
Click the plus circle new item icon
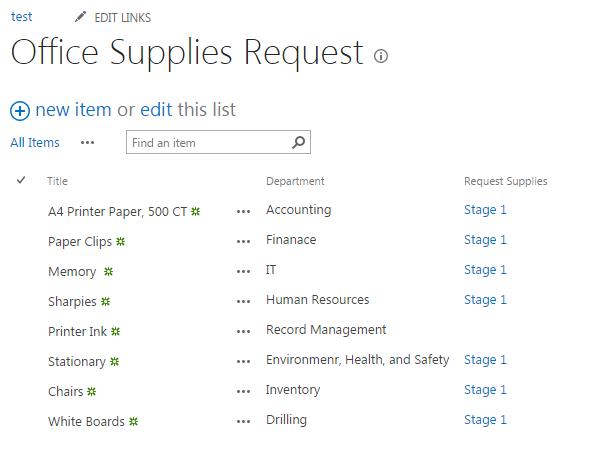[x=20, y=111]
